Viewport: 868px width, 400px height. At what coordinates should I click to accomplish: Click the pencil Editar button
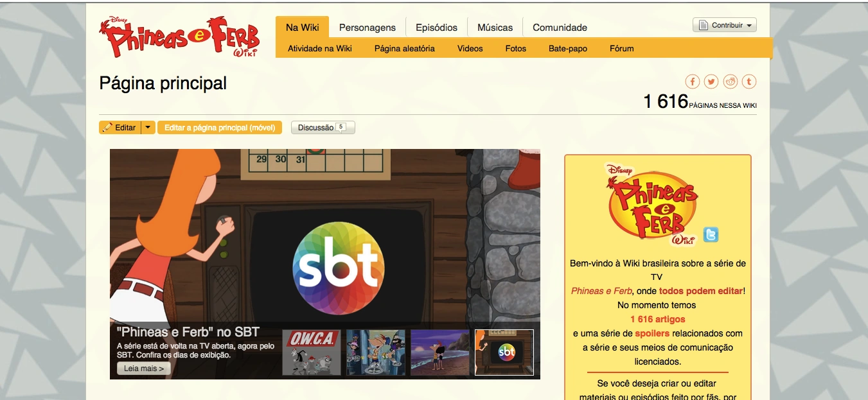[120, 128]
